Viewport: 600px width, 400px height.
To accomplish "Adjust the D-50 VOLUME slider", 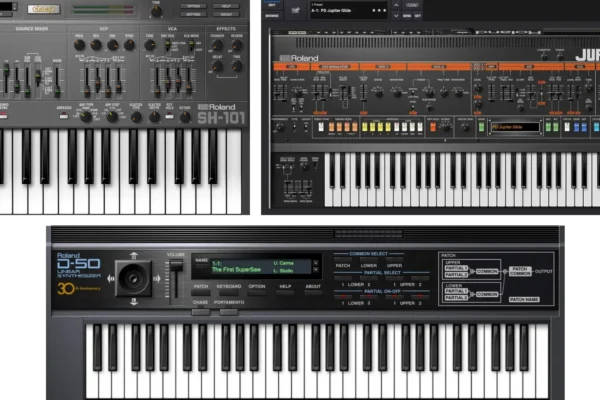I will point(176,265).
